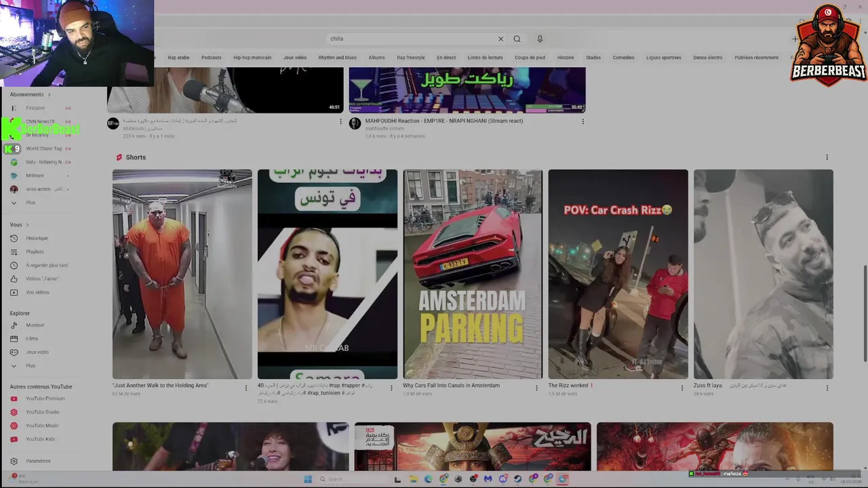The height and width of the screenshot is (488, 868).
Task: Select the Ligues sportives chip
Action: tap(664, 58)
